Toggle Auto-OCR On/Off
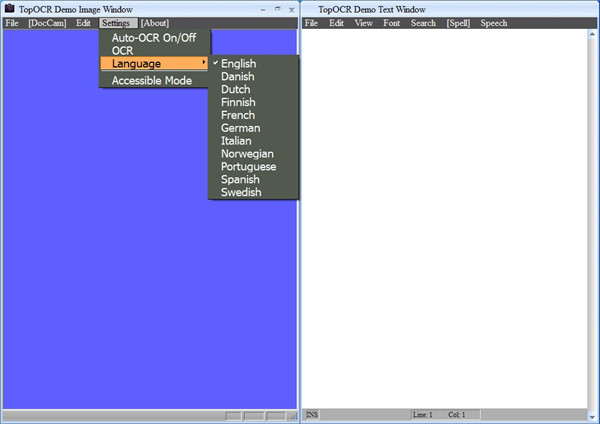The image size is (600, 424). click(155, 38)
